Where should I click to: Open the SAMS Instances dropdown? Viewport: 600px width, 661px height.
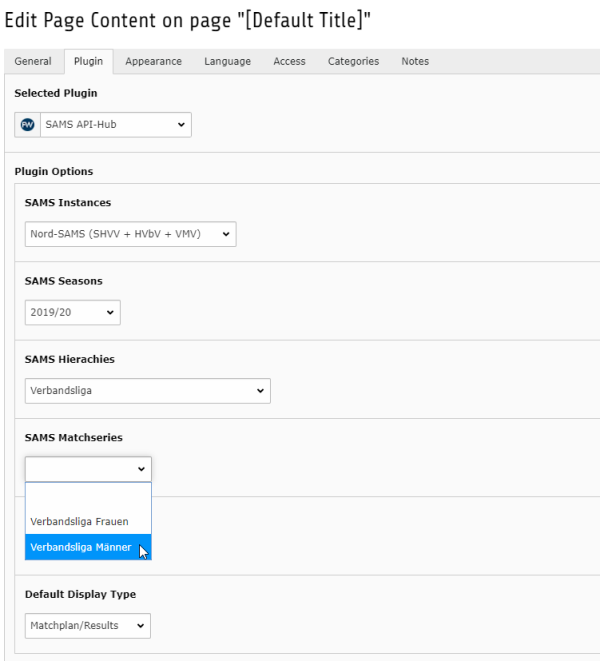coord(130,234)
